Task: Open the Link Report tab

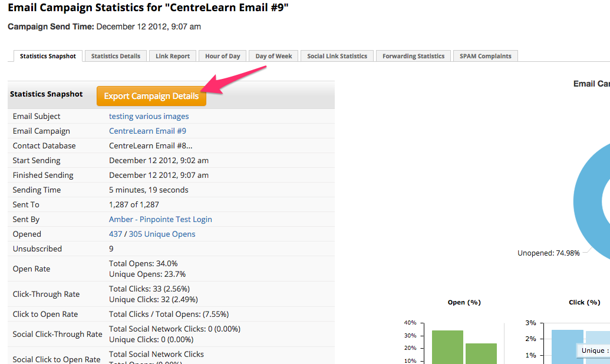Action: pyautogui.click(x=173, y=56)
